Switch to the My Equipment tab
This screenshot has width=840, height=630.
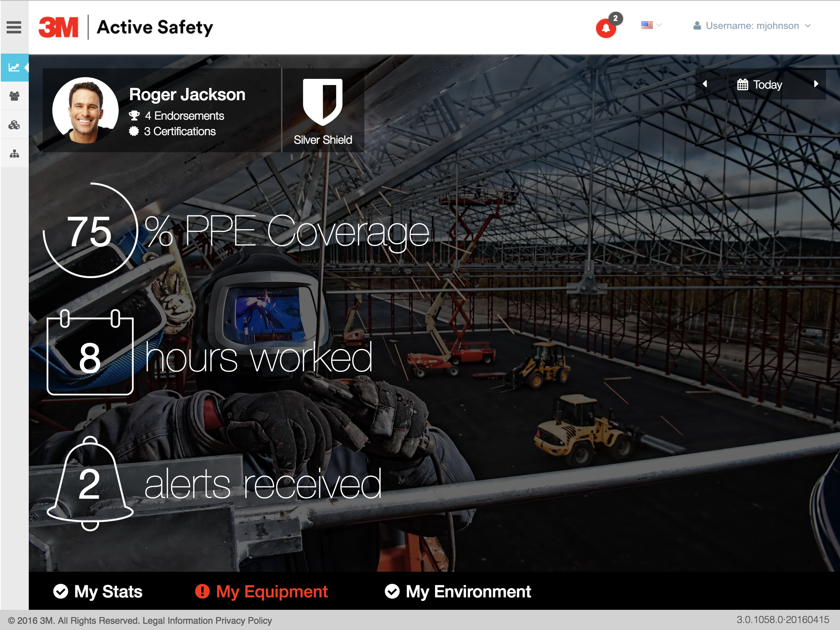point(261,592)
